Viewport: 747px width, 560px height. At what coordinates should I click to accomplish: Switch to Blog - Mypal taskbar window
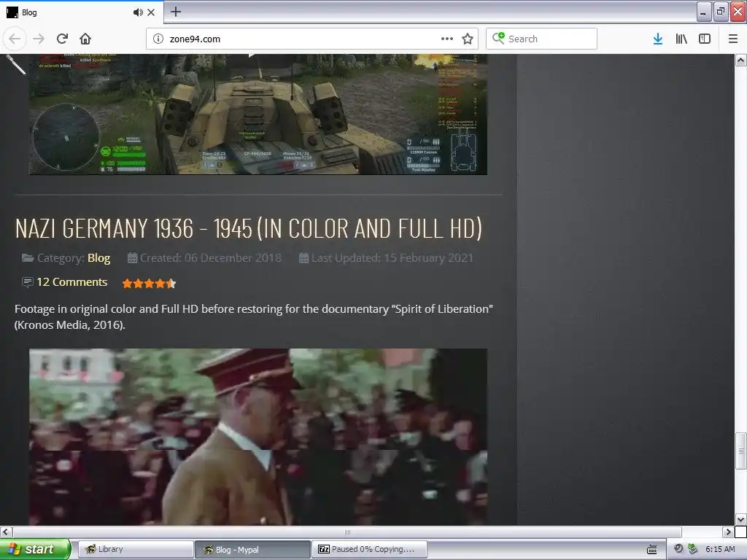(252, 549)
